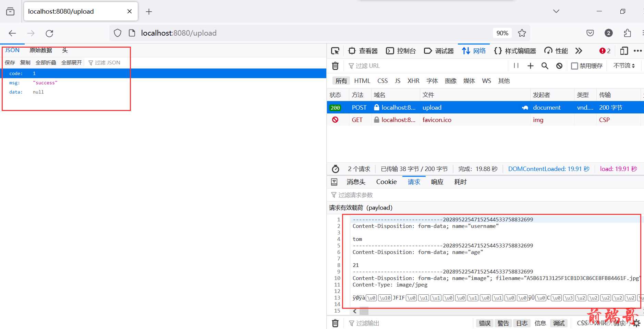This screenshot has width=644, height=329.
Task: Click the browser back arrow
Action: coord(12,33)
